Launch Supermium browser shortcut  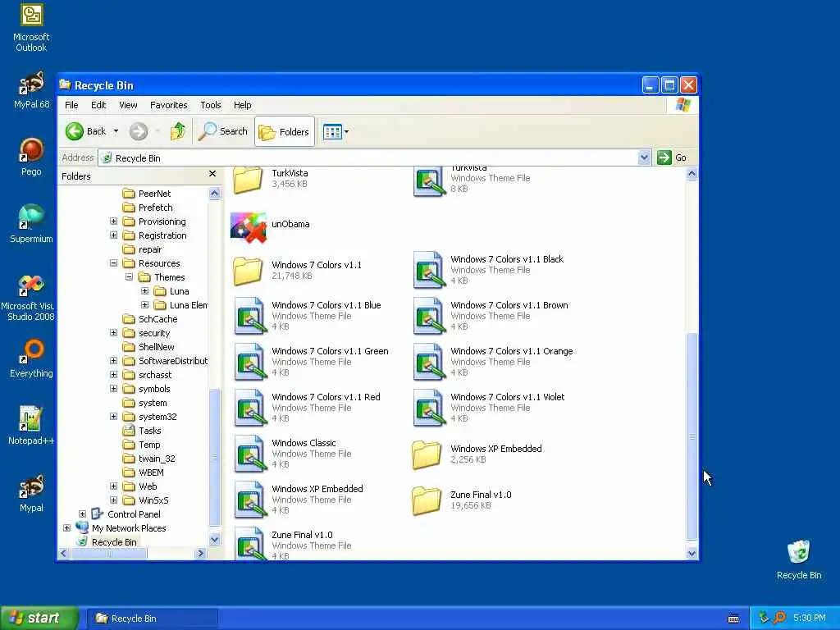31,224
